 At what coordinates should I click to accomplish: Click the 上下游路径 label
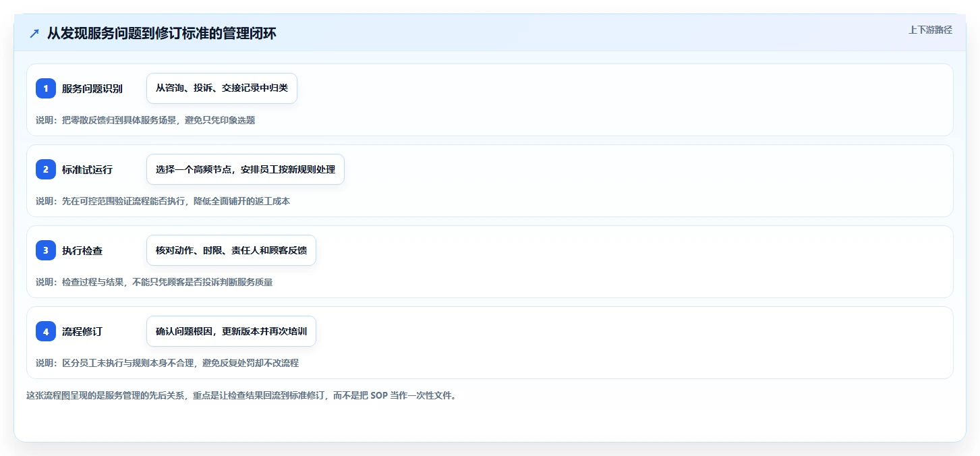pos(930,30)
